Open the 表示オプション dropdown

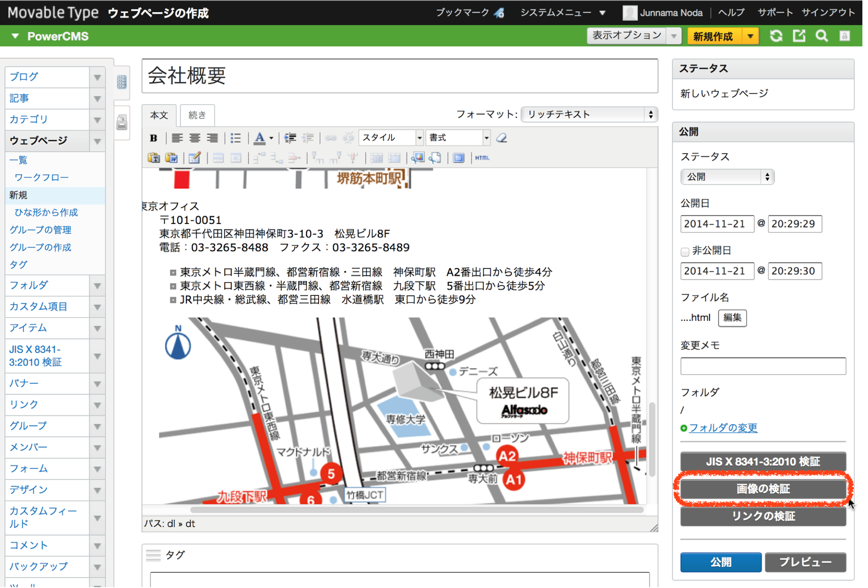(634, 36)
